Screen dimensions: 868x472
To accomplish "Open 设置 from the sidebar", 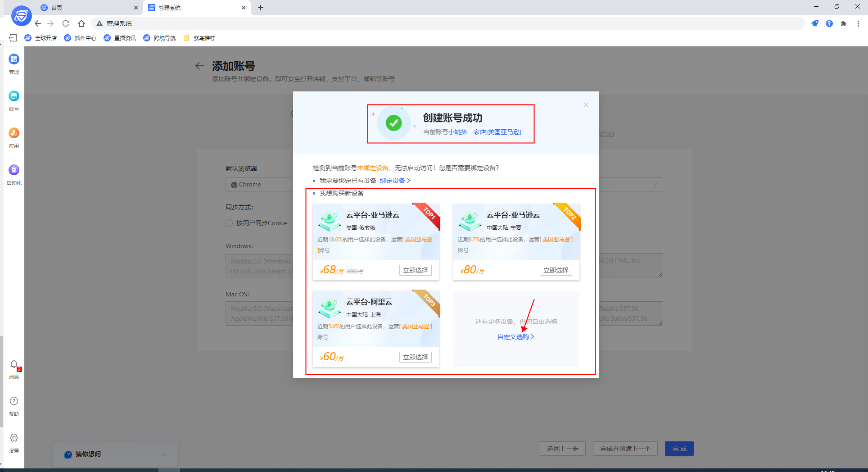I will coord(14,442).
